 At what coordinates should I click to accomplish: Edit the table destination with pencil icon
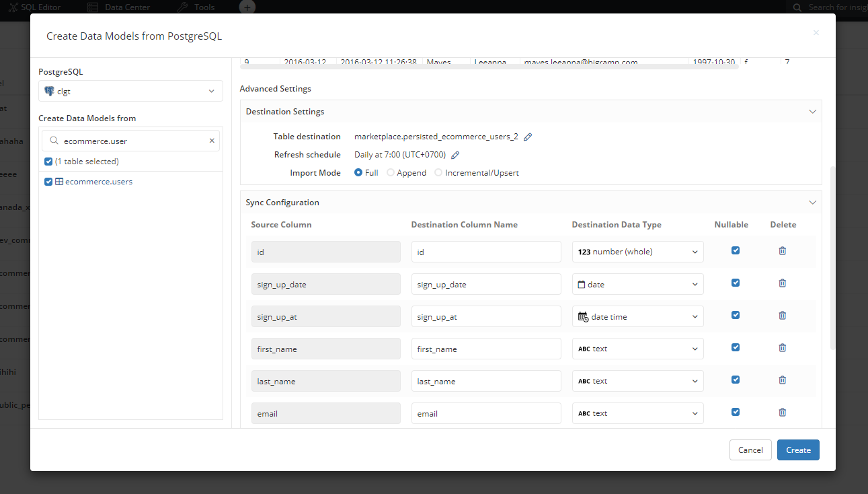(528, 137)
